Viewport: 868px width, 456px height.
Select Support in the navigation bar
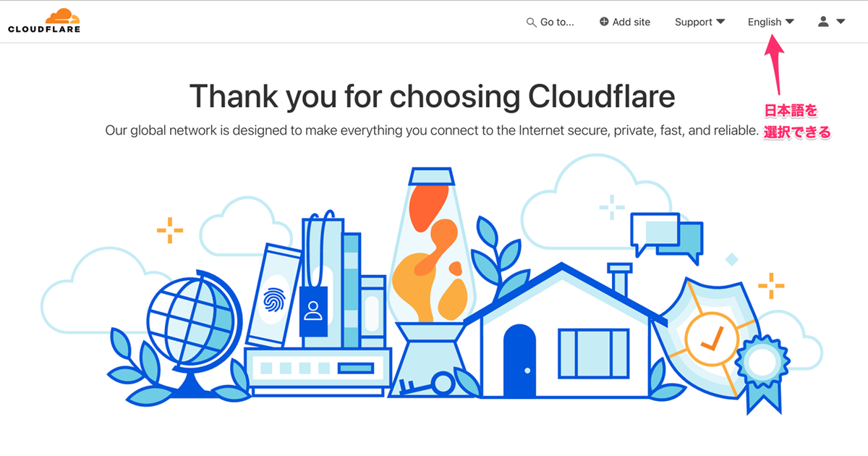(694, 22)
